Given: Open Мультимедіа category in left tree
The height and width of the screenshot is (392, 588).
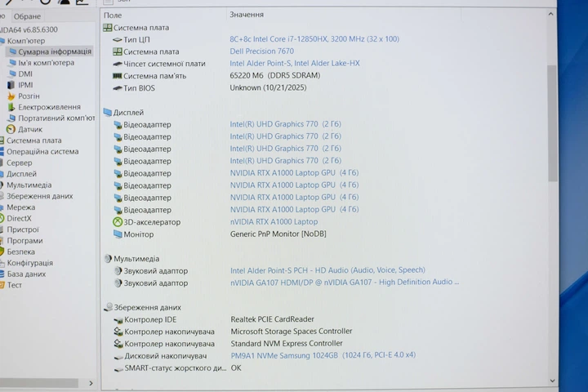Looking at the screenshot, I should point(29,185).
